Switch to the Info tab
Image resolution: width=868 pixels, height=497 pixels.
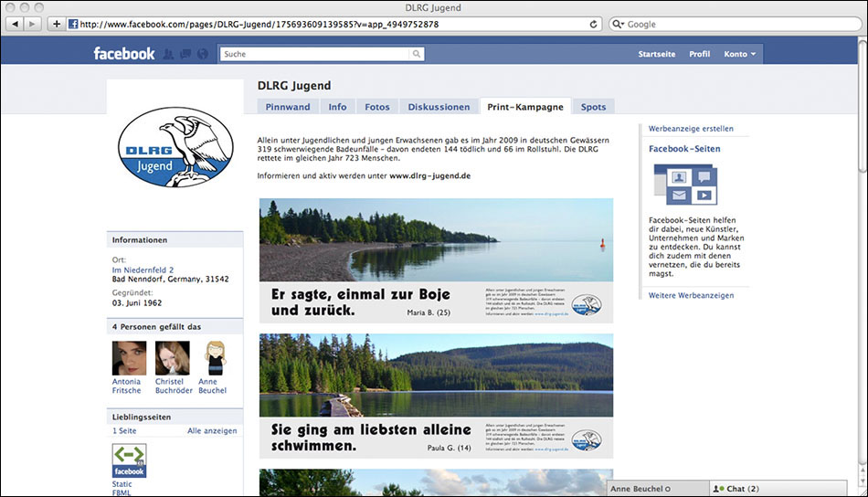tap(337, 107)
